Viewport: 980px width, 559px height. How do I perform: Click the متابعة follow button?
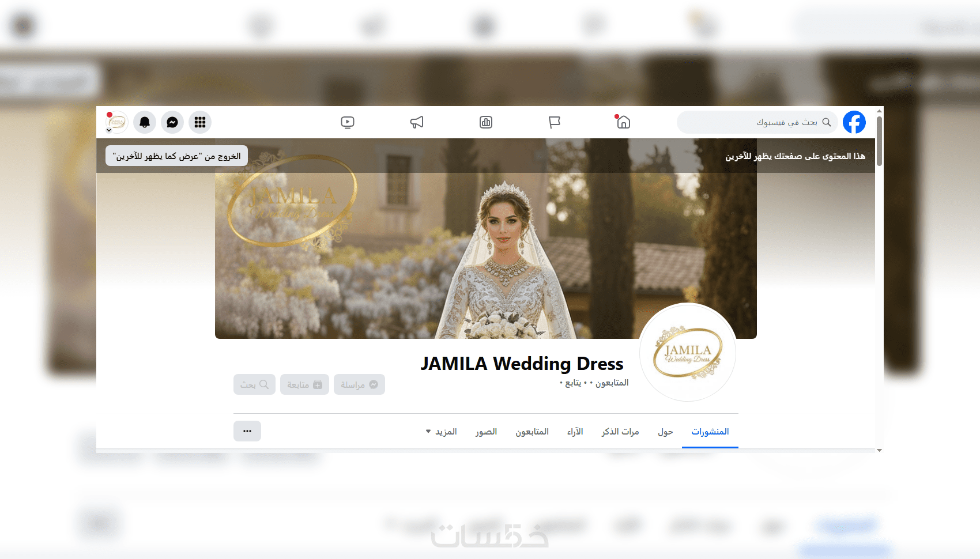pos(304,384)
